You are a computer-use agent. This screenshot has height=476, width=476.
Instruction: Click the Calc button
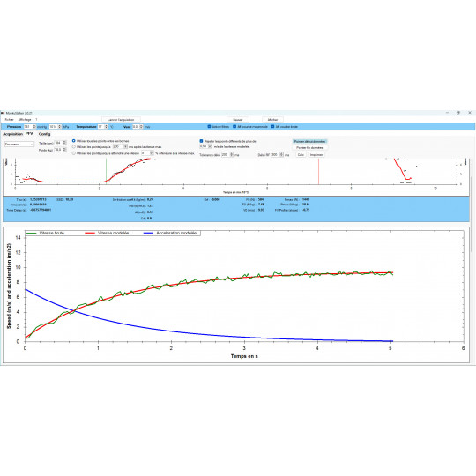pyautogui.click(x=301, y=155)
